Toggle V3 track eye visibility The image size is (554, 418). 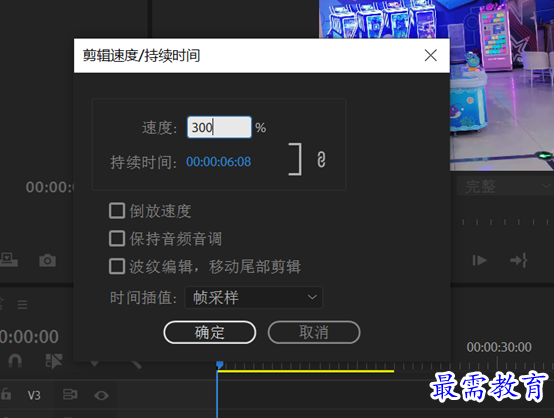click(x=101, y=395)
